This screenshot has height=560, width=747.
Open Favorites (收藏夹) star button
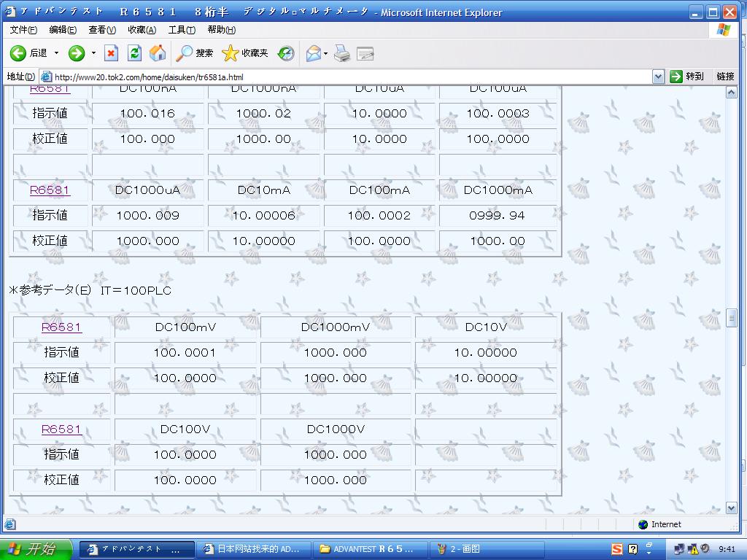245,52
